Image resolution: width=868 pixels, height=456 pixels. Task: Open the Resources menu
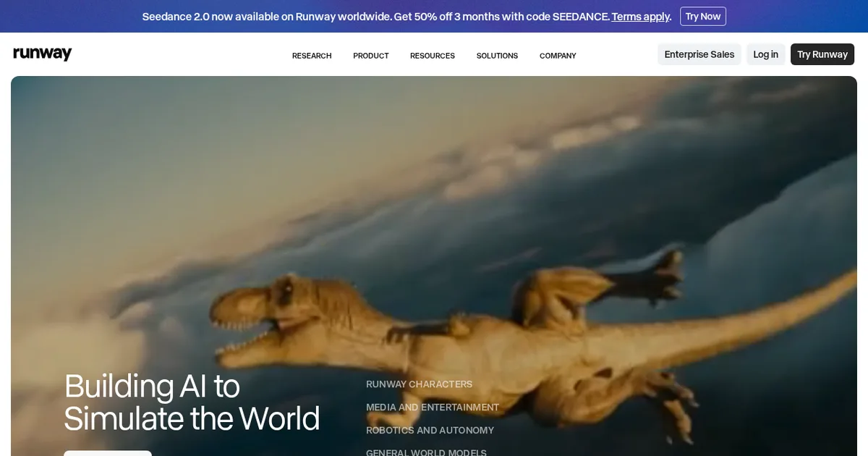pyautogui.click(x=433, y=56)
